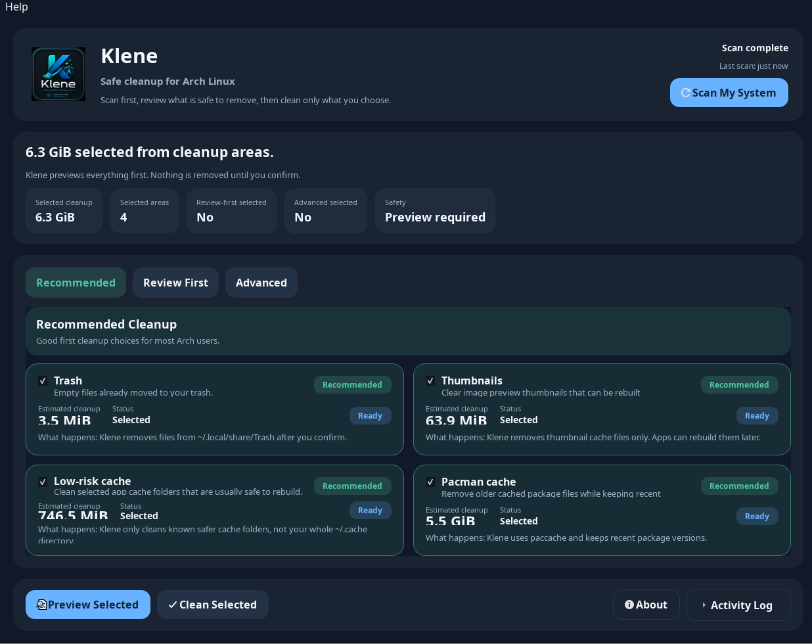Click the Preview Selected button label
Image resolution: width=812 pixels, height=644 pixels.
pos(93,605)
